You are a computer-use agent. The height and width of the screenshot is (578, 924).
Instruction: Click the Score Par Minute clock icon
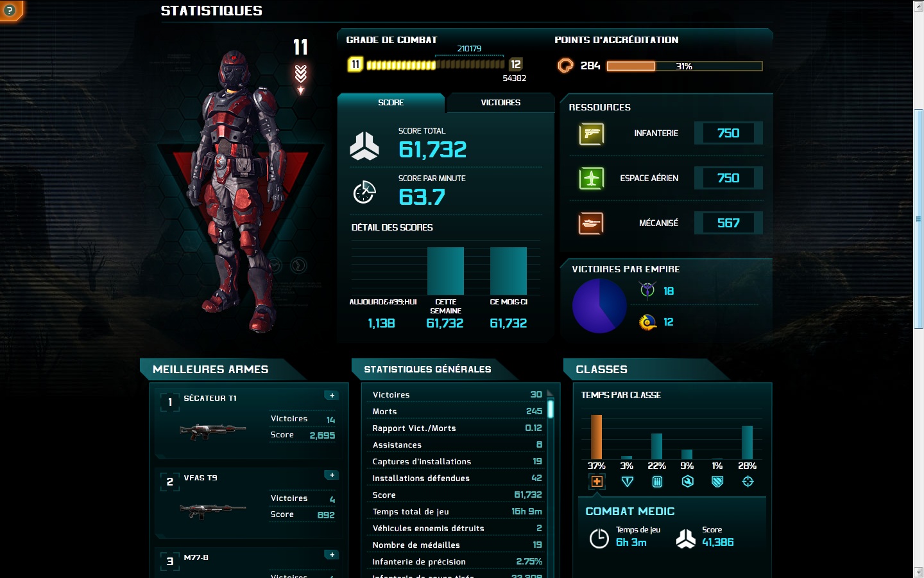tap(364, 192)
